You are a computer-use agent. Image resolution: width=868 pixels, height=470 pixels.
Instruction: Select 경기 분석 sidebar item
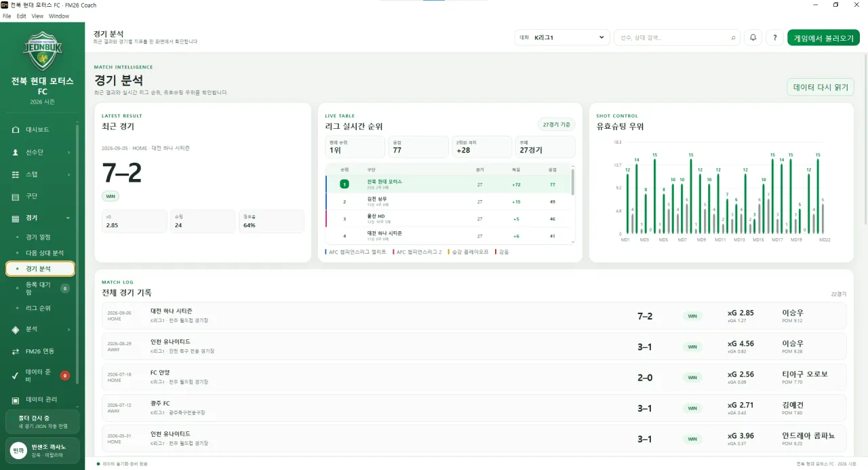(x=40, y=269)
